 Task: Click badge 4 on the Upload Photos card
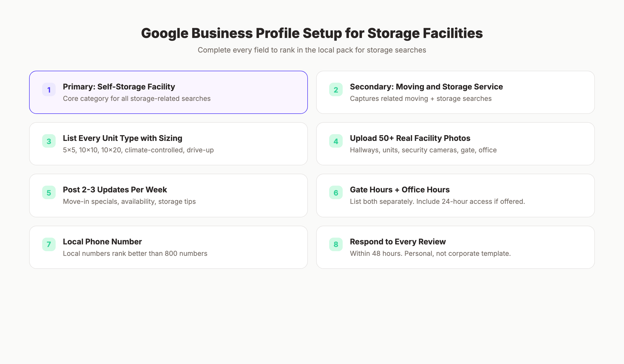pyautogui.click(x=336, y=141)
